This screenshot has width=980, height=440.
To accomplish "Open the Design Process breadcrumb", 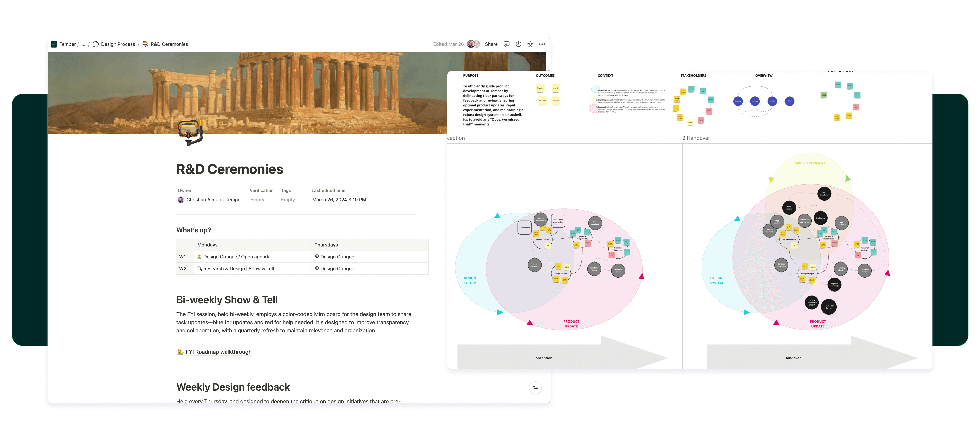I will pyautogui.click(x=118, y=44).
